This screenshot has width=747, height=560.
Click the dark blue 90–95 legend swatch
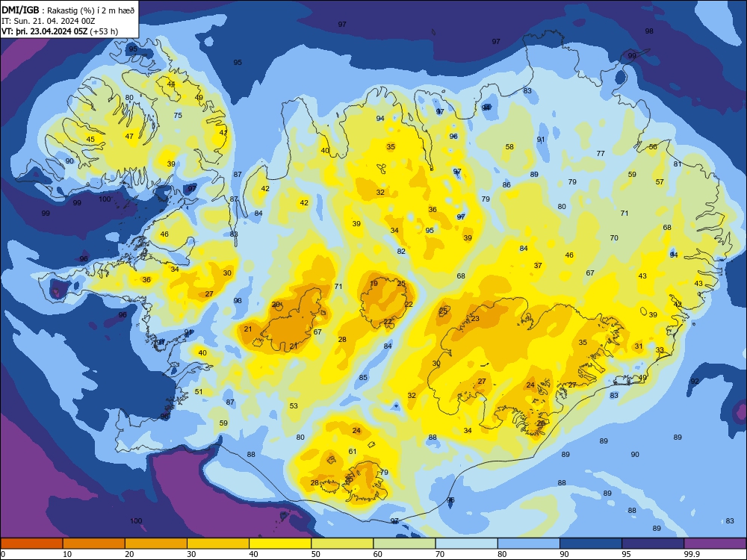pos(591,544)
